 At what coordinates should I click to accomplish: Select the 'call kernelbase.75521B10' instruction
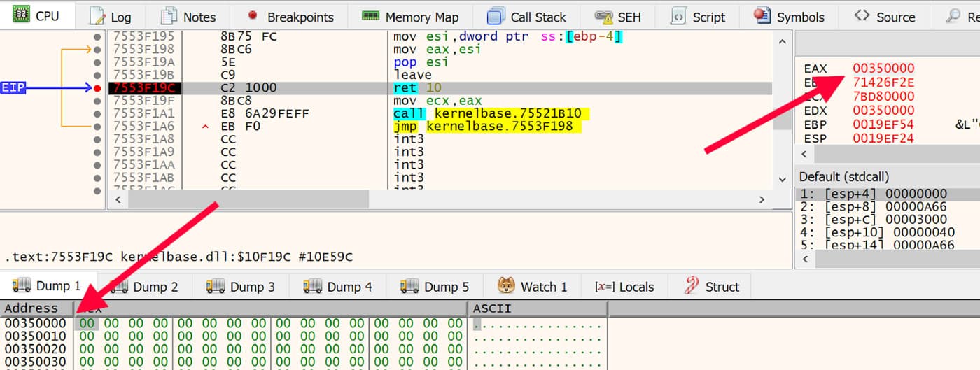[491, 113]
